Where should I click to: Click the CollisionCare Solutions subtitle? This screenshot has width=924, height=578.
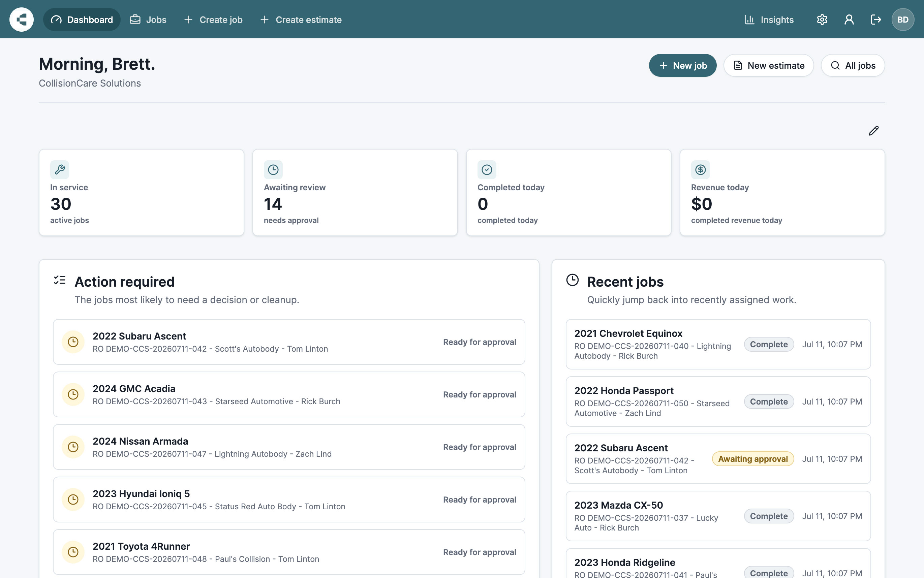tap(90, 83)
